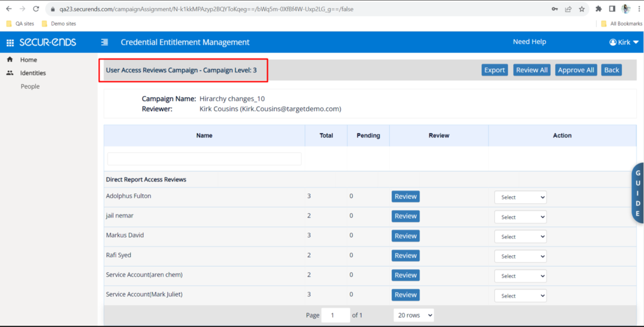Image resolution: width=644 pixels, height=327 pixels.
Task: Open Action select for Service Account(Mark Juliet)
Action: click(x=520, y=296)
